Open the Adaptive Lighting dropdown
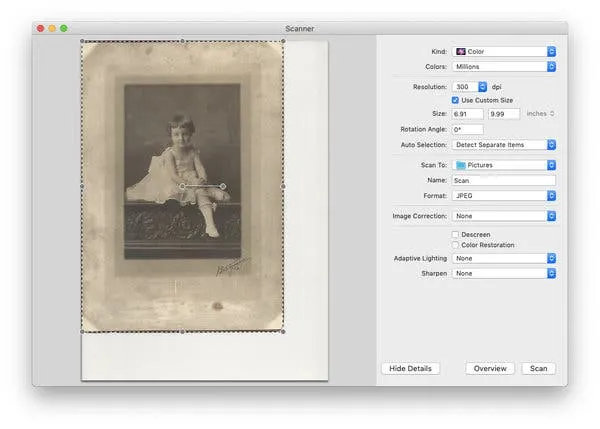The image size is (600, 429). click(503, 258)
